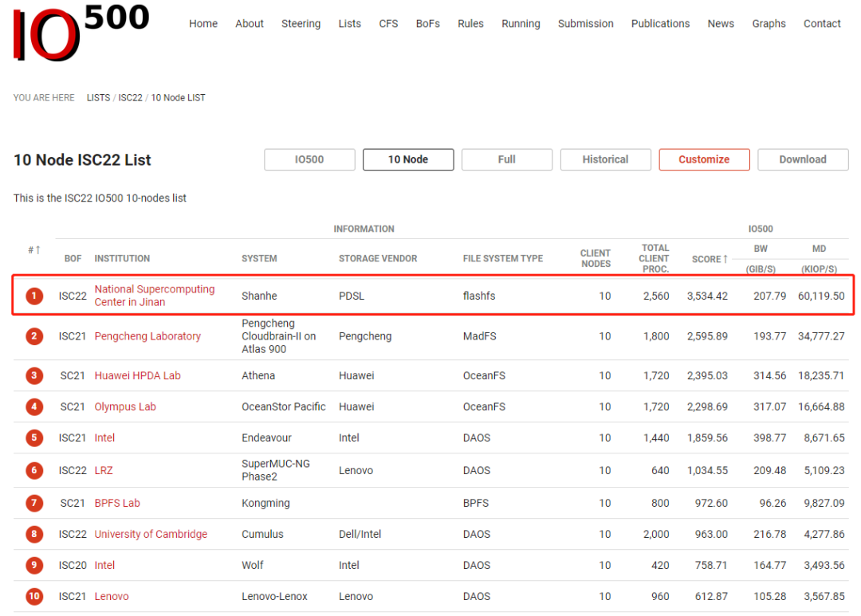Click BOF column header
The image size is (861, 616).
click(x=73, y=258)
